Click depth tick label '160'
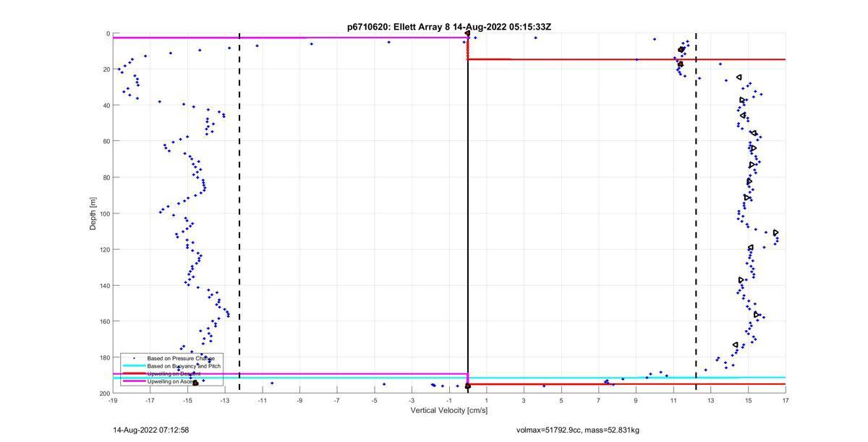 tap(105, 321)
